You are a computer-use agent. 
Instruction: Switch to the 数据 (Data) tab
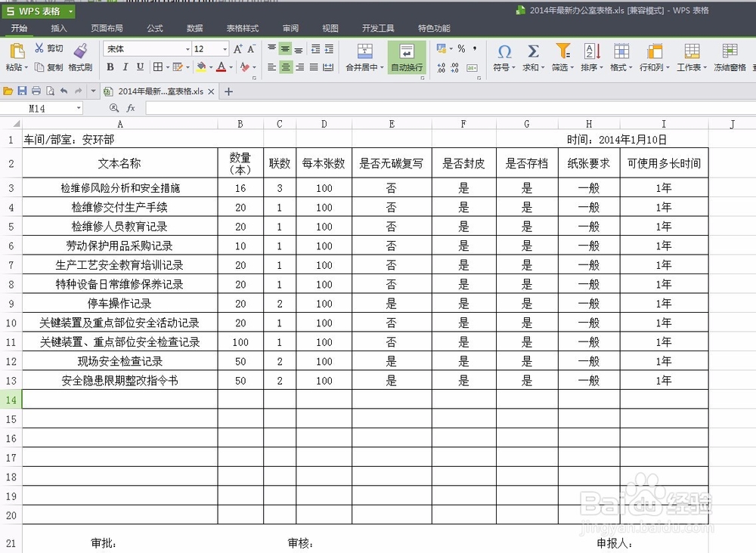(x=195, y=29)
